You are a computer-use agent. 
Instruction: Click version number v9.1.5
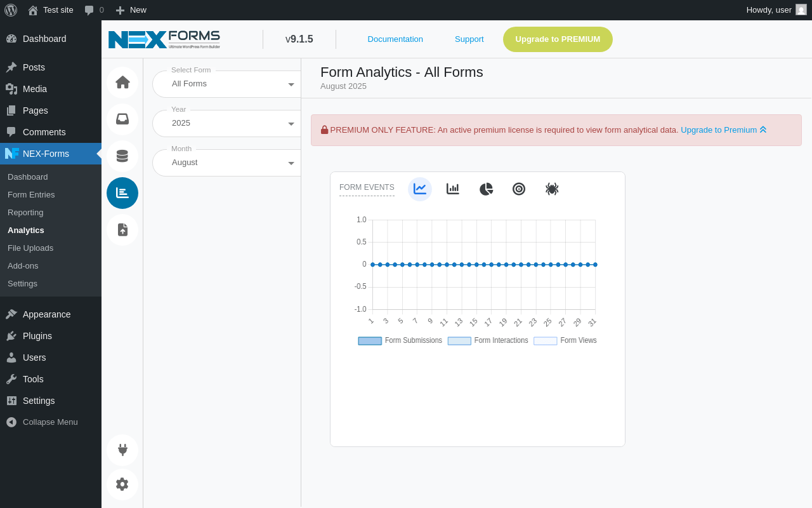tap(299, 39)
